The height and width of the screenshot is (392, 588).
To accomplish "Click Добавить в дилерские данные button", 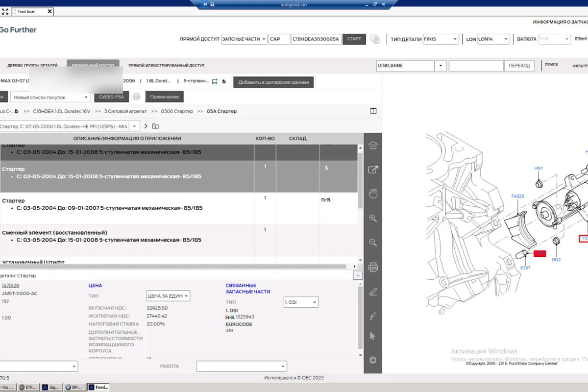I will [x=273, y=82].
